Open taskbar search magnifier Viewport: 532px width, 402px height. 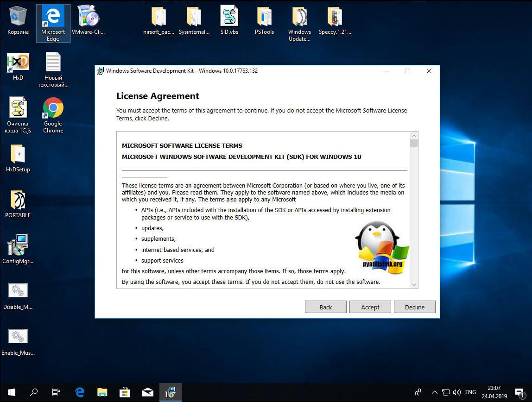[33, 393]
